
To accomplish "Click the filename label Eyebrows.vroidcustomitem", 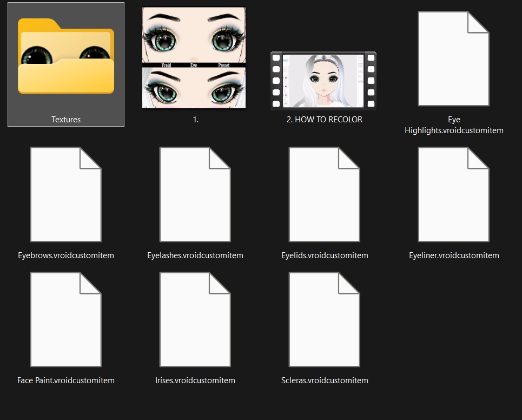I will tap(66, 255).
